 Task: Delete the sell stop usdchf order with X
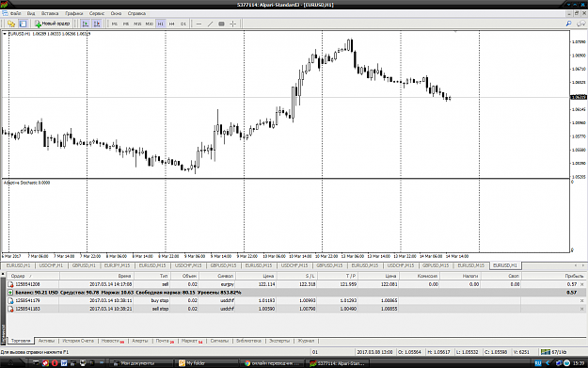coord(582,309)
